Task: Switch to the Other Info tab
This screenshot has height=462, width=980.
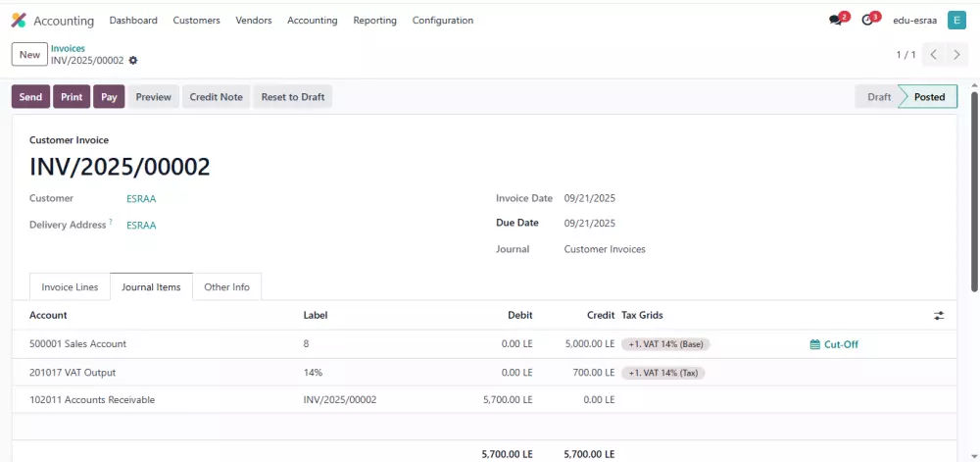Action: tap(227, 287)
